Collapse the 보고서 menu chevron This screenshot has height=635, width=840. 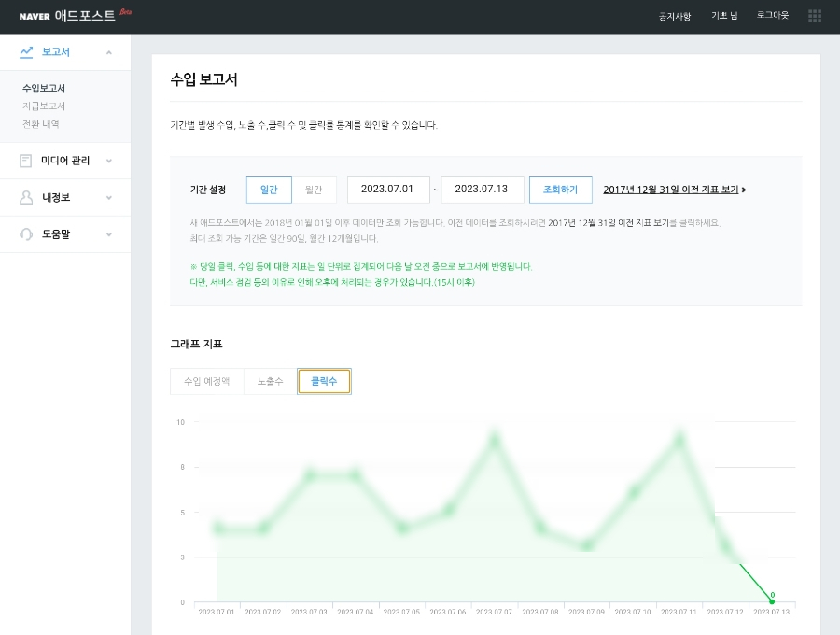pos(109,52)
